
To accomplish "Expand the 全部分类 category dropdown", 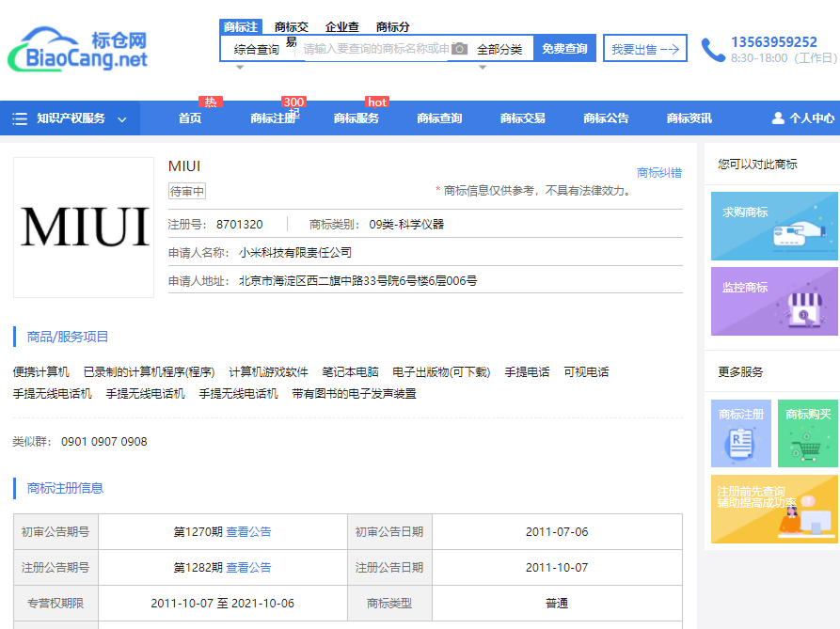I will point(499,50).
